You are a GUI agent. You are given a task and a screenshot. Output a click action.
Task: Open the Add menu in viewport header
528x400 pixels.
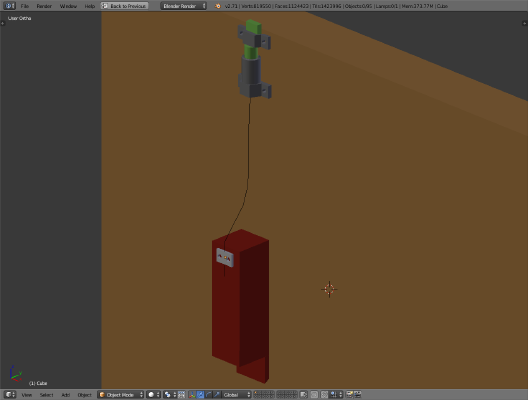[x=66, y=395]
